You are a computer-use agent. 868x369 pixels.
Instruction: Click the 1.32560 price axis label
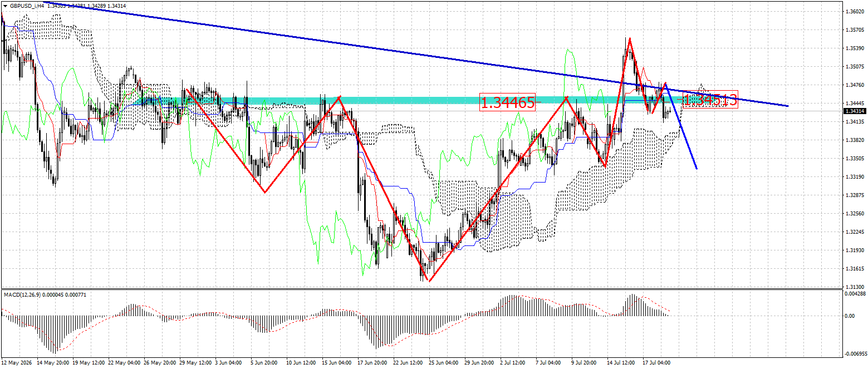pos(854,214)
